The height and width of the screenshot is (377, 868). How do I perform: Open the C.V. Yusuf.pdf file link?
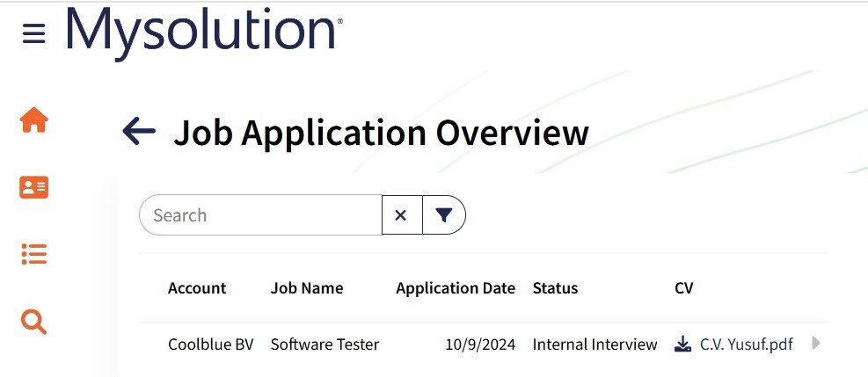coord(746,344)
